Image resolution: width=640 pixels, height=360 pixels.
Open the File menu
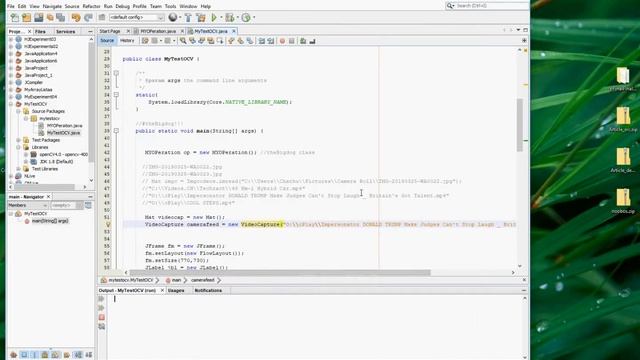[11, 6]
